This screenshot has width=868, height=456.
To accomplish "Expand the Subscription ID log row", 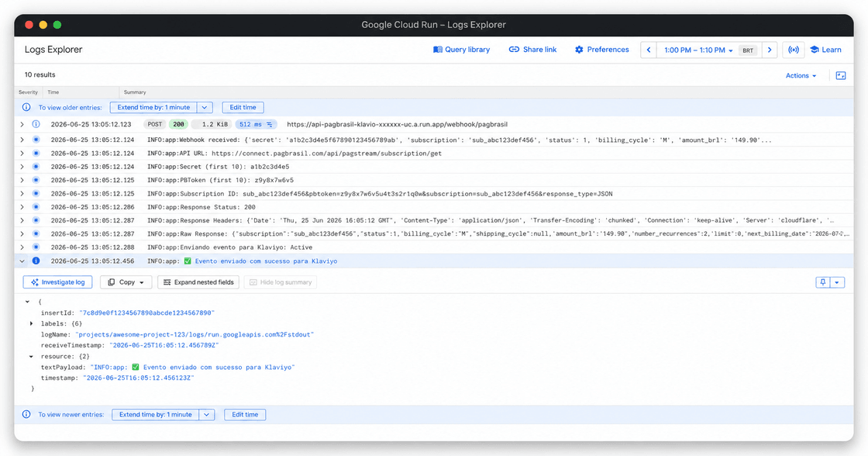I will click(22, 194).
